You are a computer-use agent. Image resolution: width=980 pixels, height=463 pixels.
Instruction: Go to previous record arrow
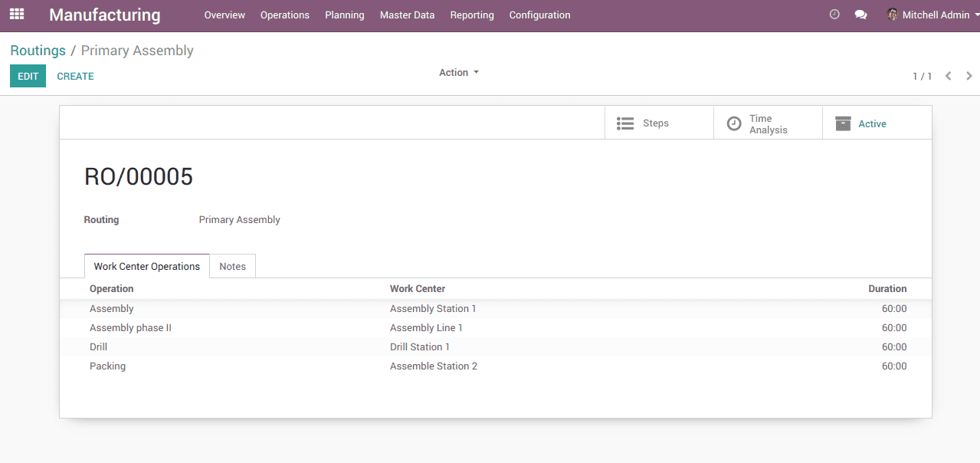(x=949, y=76)
